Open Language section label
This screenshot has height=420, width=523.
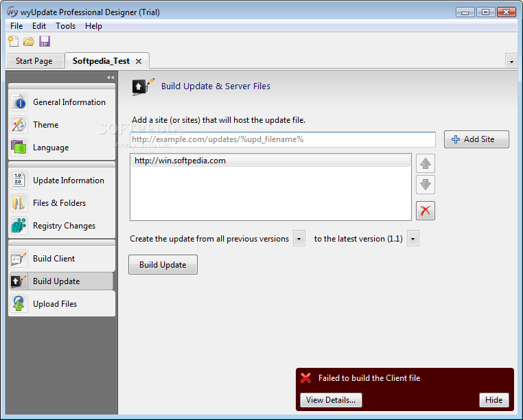pos(51,148)
